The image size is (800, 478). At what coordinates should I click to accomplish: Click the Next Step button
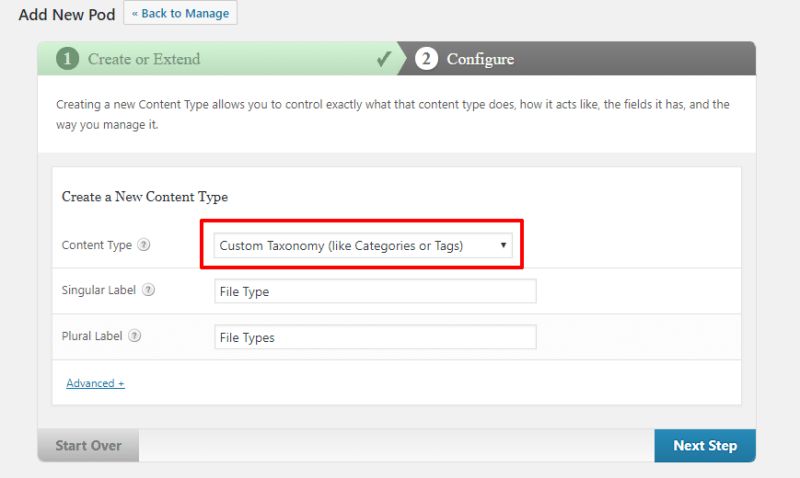pyautogui.click(x=705, y=445)
